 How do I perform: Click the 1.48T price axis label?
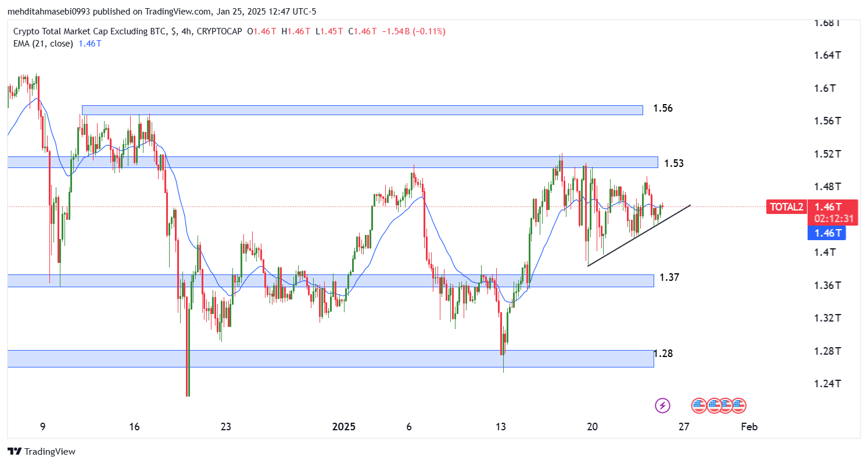coord(827,187)
